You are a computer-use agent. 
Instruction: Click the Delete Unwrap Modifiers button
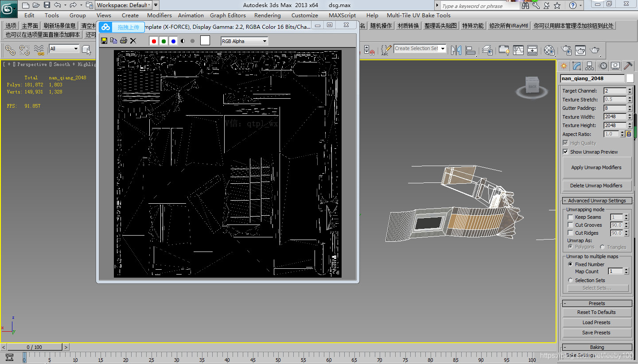click(x=597, y=186)
